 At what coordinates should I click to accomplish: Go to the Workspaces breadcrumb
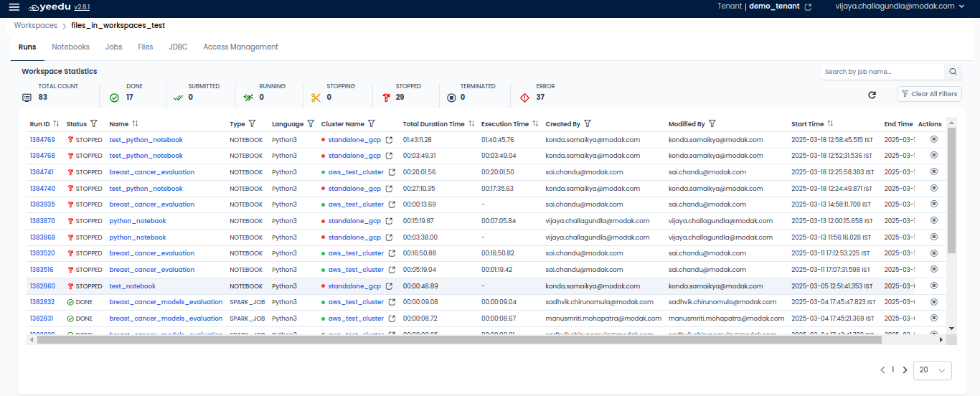click(36, 25)
